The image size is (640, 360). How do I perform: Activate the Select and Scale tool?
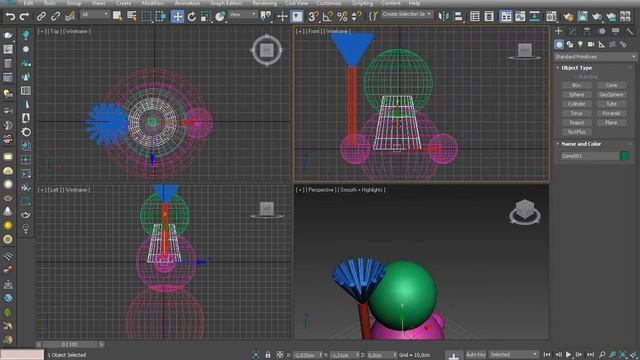[x=206, y=16]
